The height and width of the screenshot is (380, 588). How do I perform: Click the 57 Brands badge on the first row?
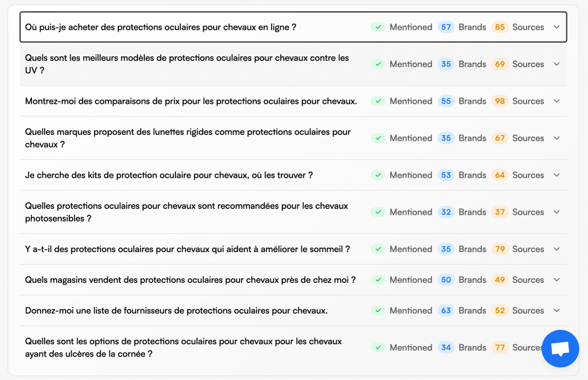click(446, 27)
